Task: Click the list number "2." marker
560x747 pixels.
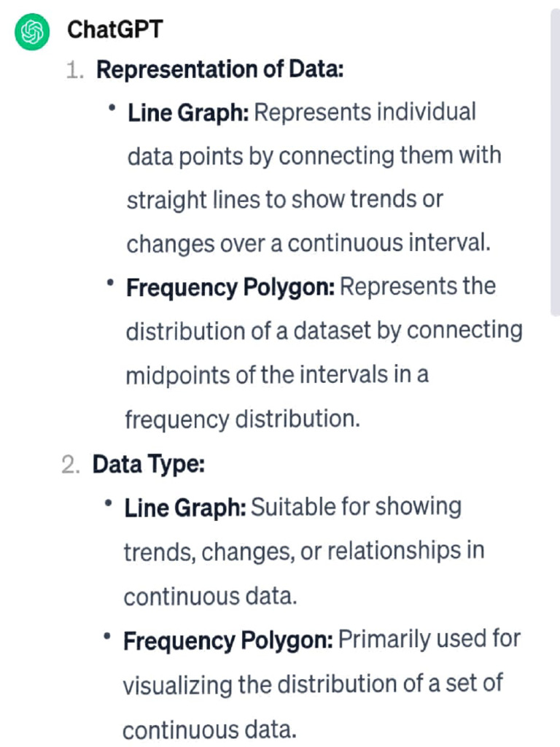Action: coord(71,465)
